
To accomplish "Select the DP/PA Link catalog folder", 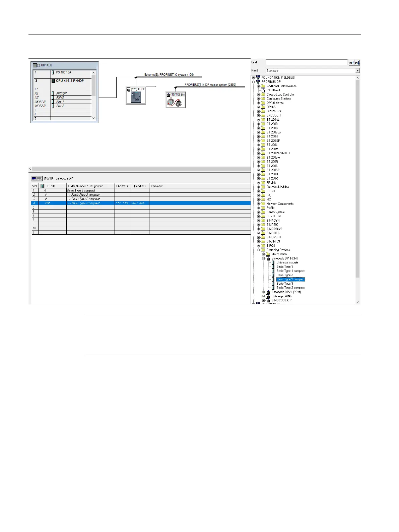I will click(274, 111).
